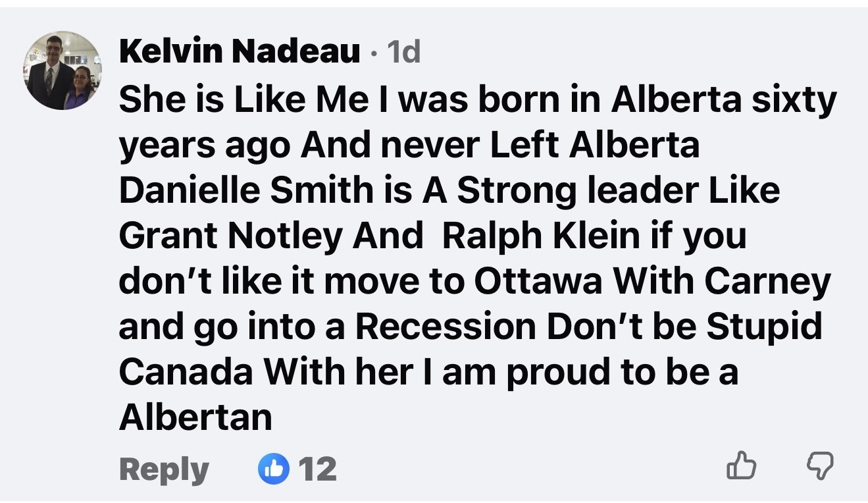Like the comment with thumbs-up icon
This screenshot has height=503, width=868.
click(741, 468)
